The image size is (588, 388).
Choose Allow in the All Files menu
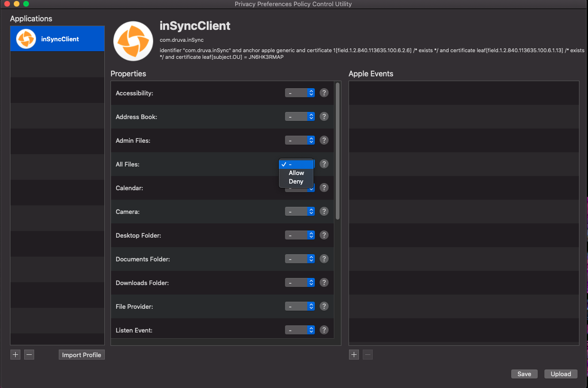tap(296, 173)
